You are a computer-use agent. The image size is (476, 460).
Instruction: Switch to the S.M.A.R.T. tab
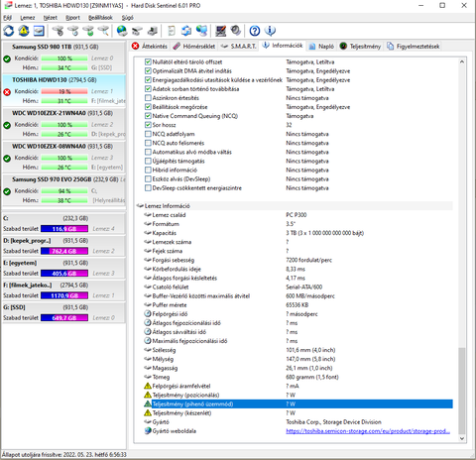coord(239,47)
